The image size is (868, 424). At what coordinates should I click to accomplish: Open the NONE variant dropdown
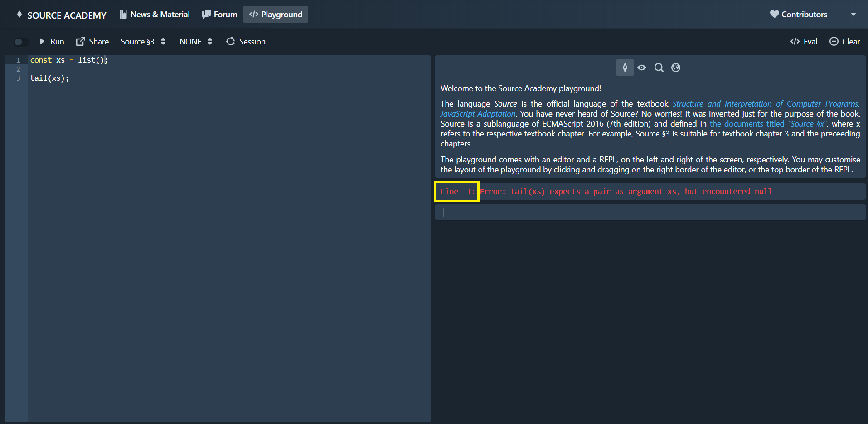[195, 41]
